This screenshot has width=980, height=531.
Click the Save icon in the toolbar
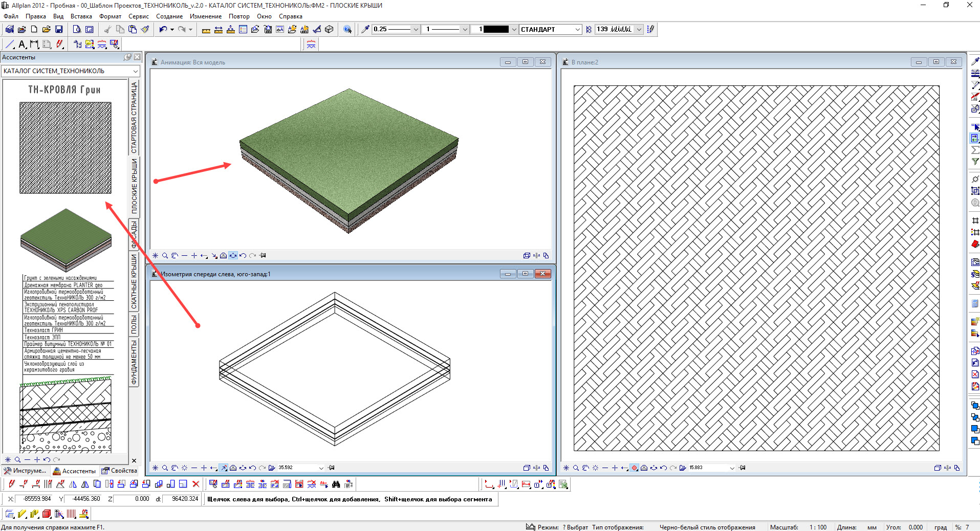(59, 29)
